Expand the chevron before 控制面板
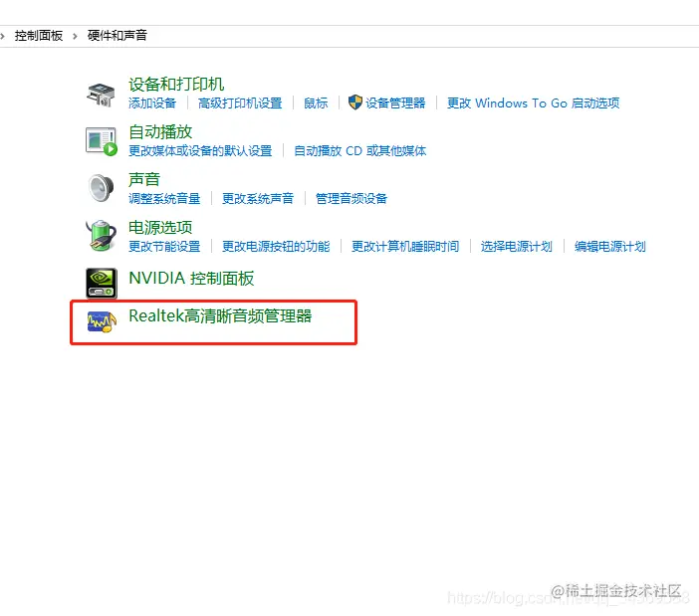 coord(2,36)
